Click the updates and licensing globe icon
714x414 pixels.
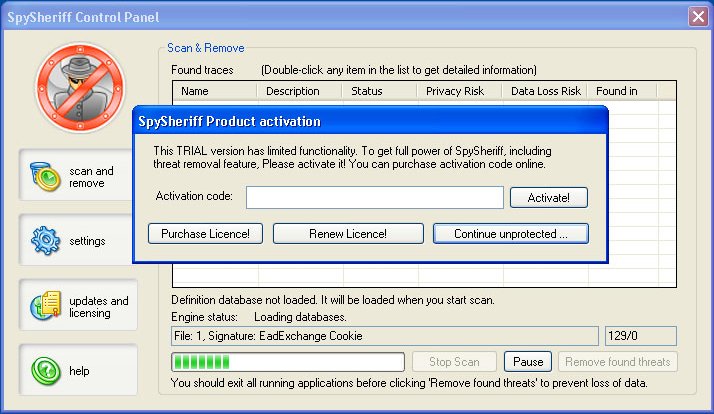click(46, 305)
